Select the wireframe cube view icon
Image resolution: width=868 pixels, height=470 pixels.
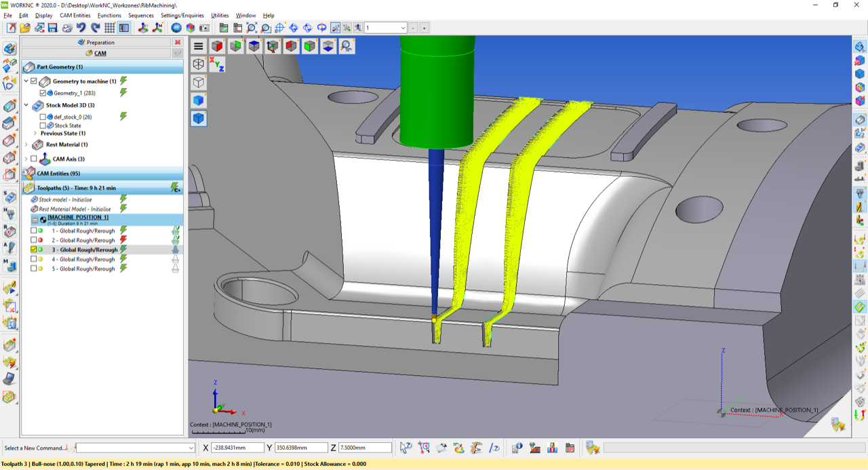(x=198, y=64)
